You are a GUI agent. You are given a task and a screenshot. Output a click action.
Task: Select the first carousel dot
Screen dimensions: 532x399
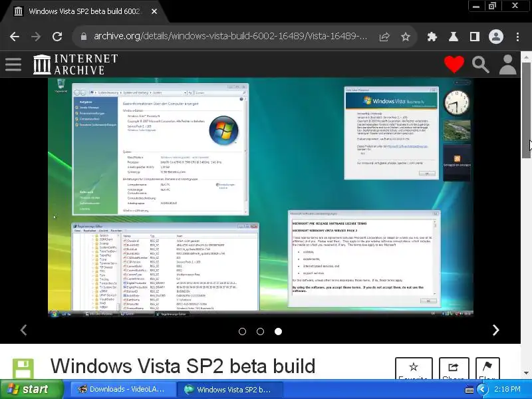242,331
